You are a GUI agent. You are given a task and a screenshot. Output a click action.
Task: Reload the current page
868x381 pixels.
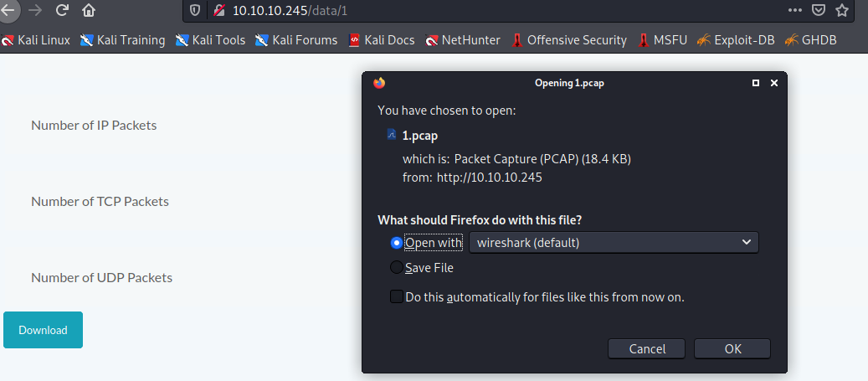(x=62, y=11)
